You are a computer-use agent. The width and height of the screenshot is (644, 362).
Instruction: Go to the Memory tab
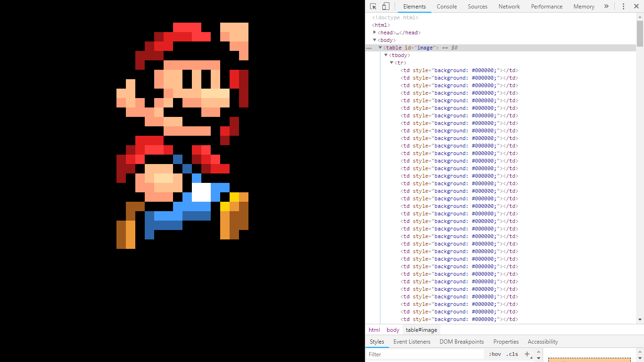tap(584, 7)
